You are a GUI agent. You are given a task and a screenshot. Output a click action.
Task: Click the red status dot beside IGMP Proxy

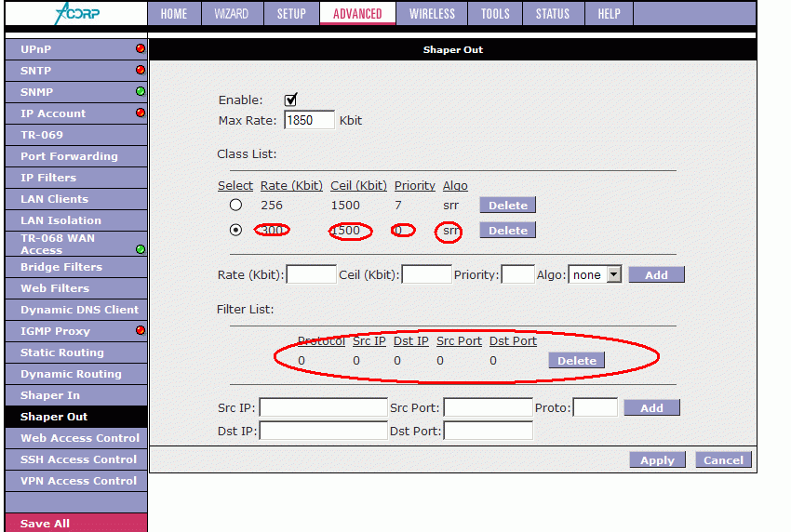coord(141,330)
